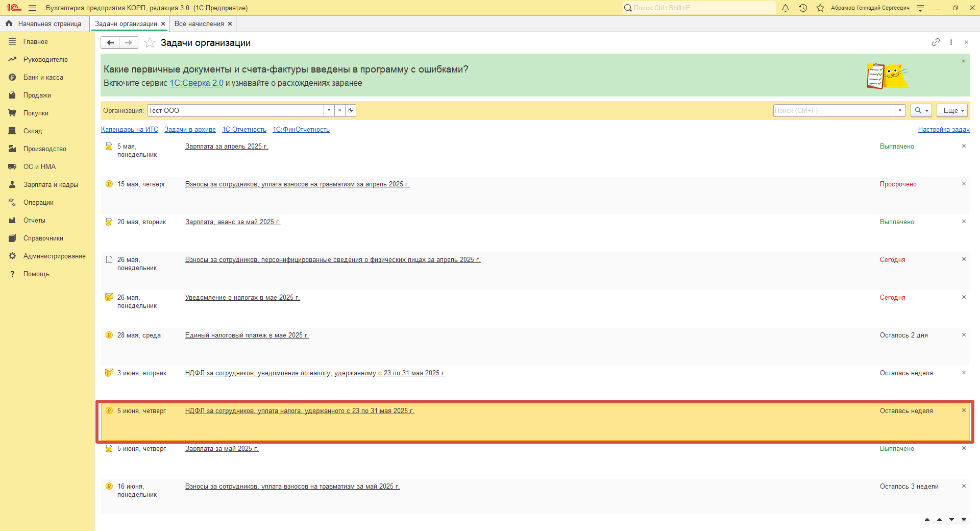Copy link to page via chain icon

click(936, 42)
